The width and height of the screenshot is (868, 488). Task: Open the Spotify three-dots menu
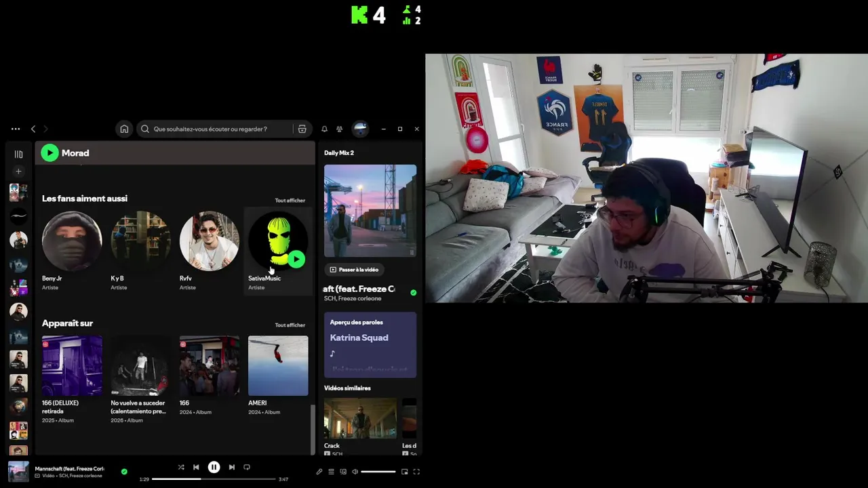[x=16, y=129]
